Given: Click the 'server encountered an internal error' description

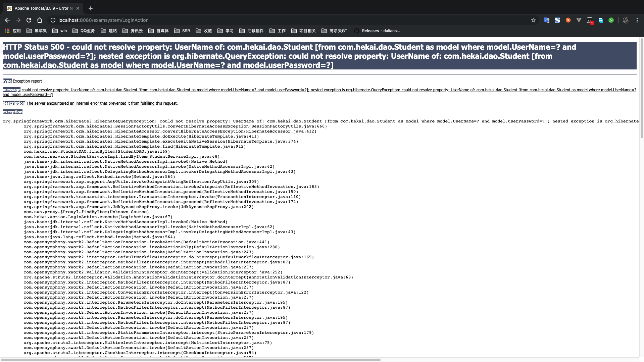Looking at the screenshot, I should point(102,103).
